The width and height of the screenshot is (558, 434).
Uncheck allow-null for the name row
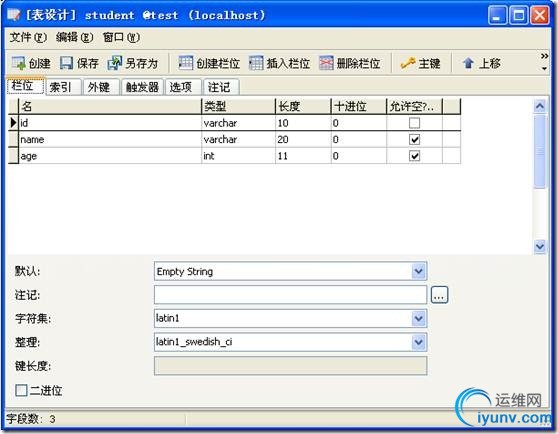(414, 139)
